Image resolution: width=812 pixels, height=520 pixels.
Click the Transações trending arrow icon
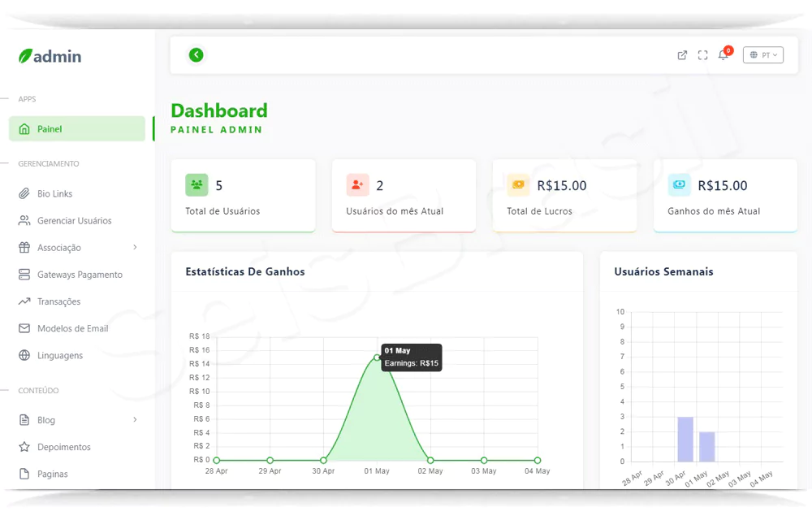tap(24, 301)
